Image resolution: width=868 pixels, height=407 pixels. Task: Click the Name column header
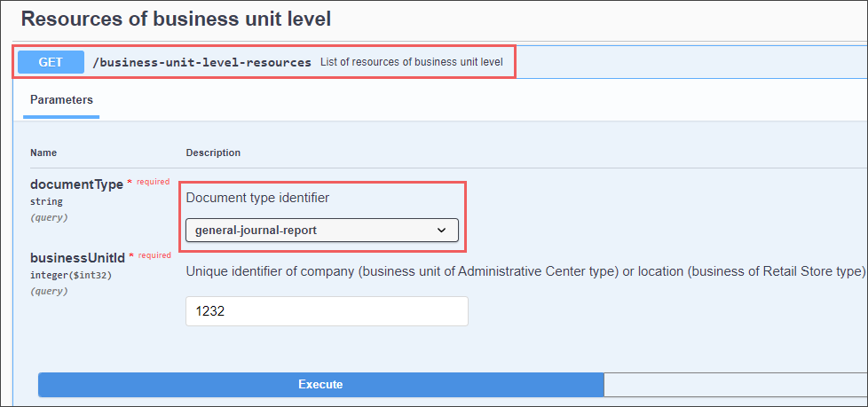pyautogui.click(x=43, y=153)
